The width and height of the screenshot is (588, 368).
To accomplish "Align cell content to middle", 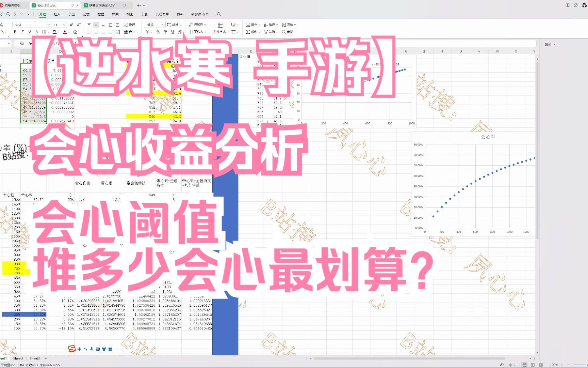I will [x=96, y=25].
